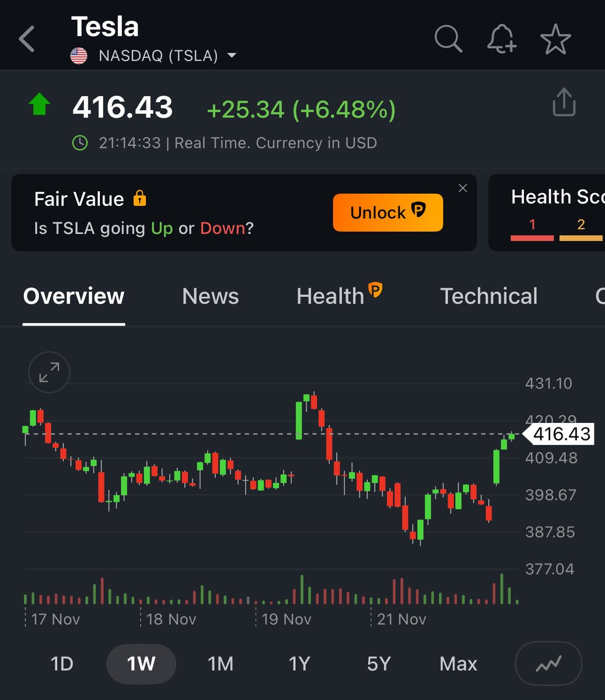Switch to the News tab
Screen dimensions: 605x700
(x=210, y=296)
